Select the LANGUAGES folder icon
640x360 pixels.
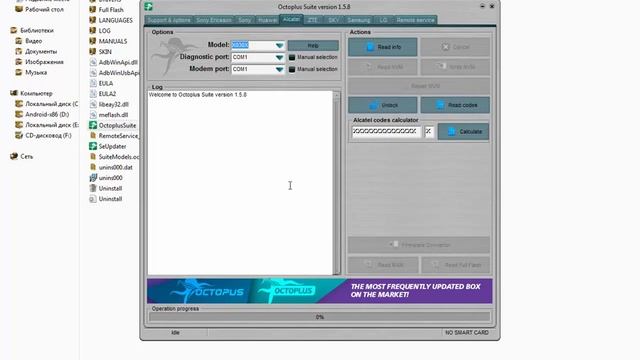(x=93, y=20)
